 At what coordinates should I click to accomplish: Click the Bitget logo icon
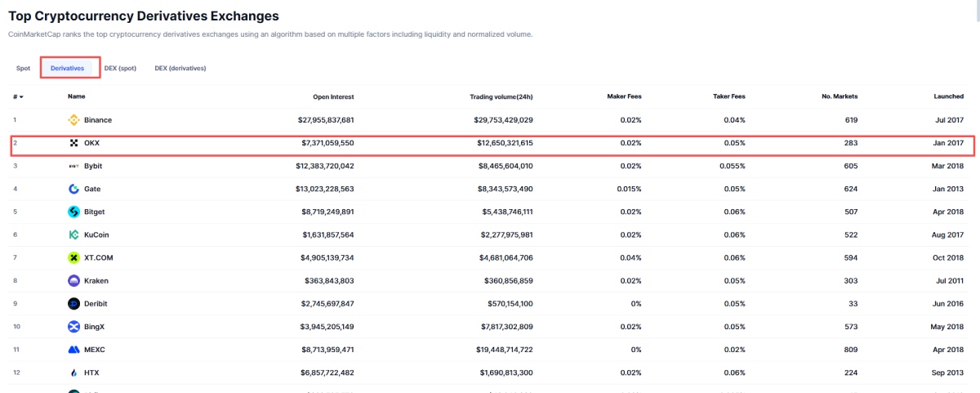[73, 212]
